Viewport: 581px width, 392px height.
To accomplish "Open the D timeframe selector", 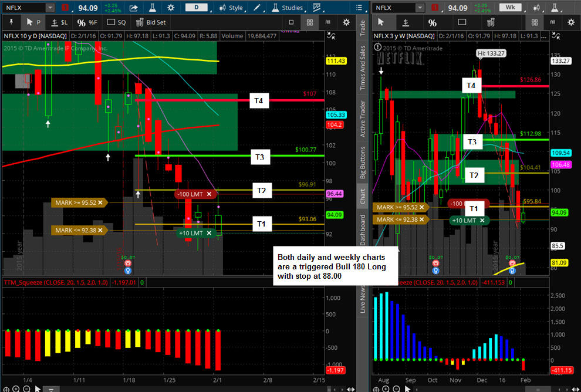I will tap(197, 8).
